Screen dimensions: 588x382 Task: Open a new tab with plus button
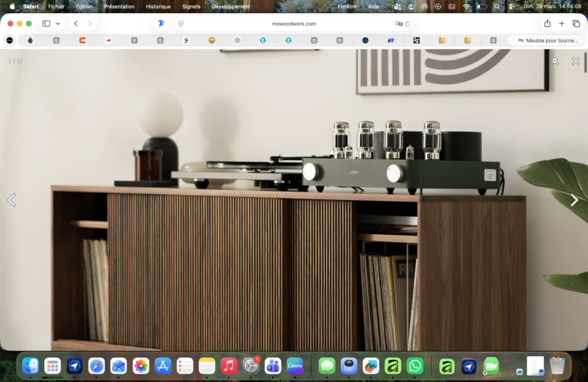(562, 24)
